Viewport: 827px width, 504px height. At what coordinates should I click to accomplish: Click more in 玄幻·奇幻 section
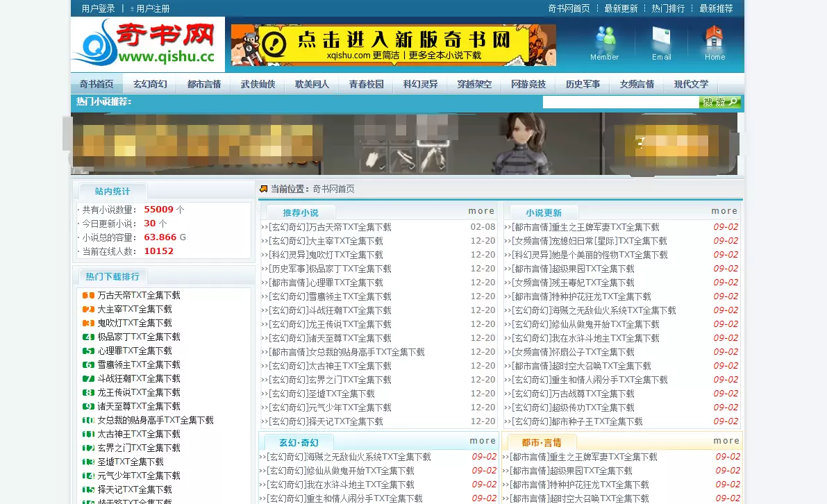[x=483, y=441]
